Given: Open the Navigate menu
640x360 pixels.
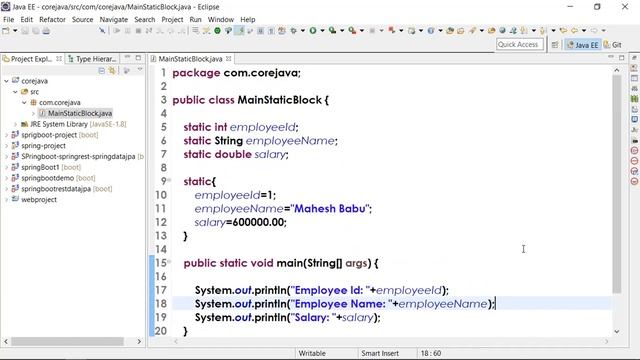Looking at the screenshot, I should tap(114, 20).
